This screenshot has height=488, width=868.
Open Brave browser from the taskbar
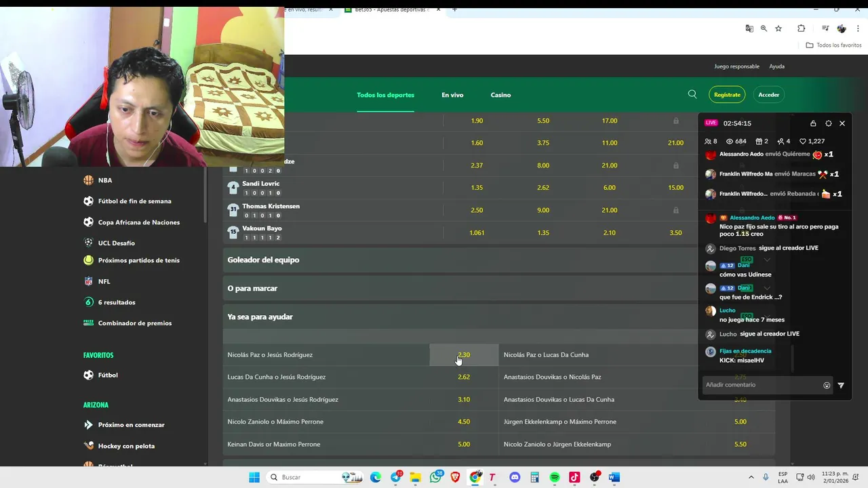click(x=455, y=477)
